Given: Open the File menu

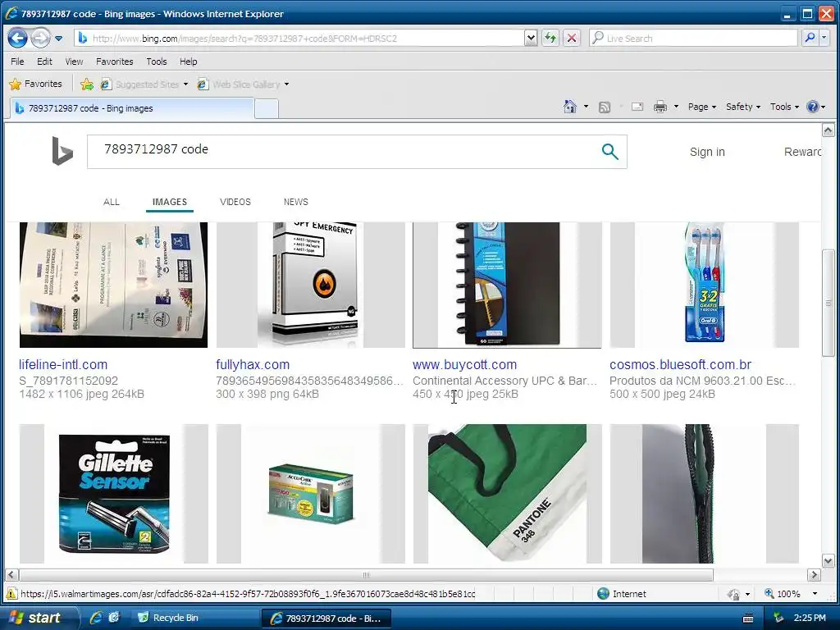Looking at the screenshot, I should (17, 62).
